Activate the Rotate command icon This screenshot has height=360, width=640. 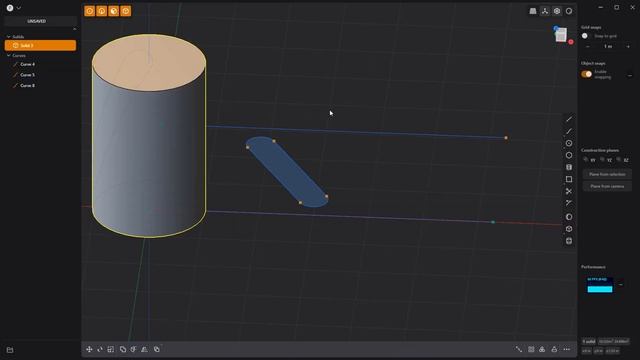pyautogui.click(x=100, y=349)
